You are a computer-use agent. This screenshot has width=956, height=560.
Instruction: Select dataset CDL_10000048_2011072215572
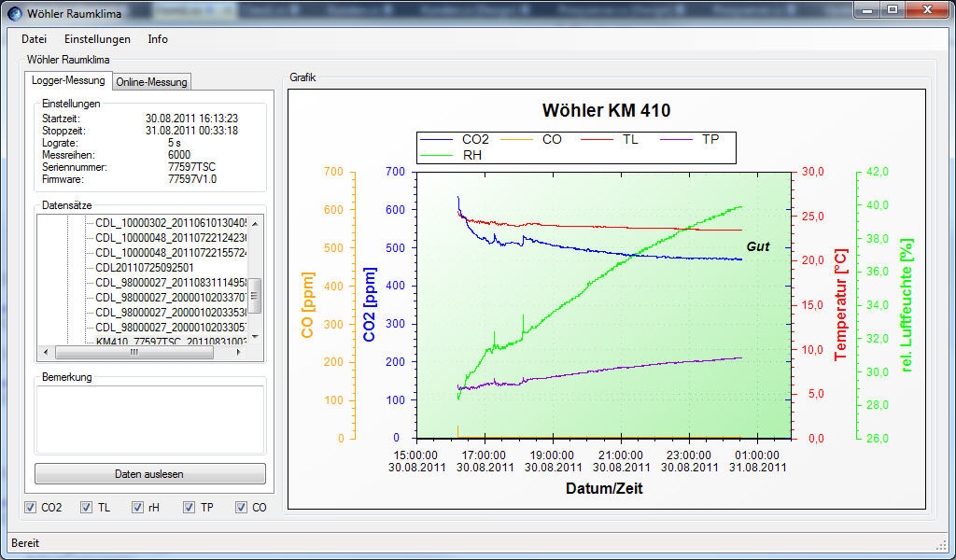click(171, 252)
